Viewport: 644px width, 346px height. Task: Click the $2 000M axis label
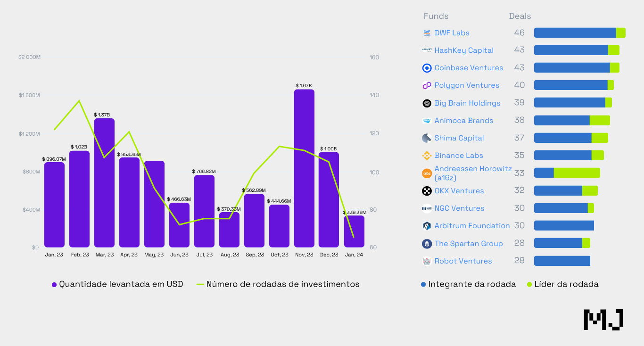pyautogui.click(x=29, y=57)
